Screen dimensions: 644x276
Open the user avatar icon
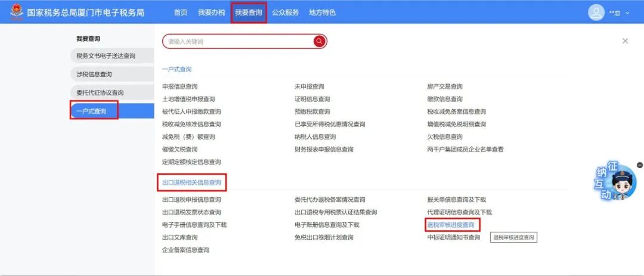pos(596,13)
